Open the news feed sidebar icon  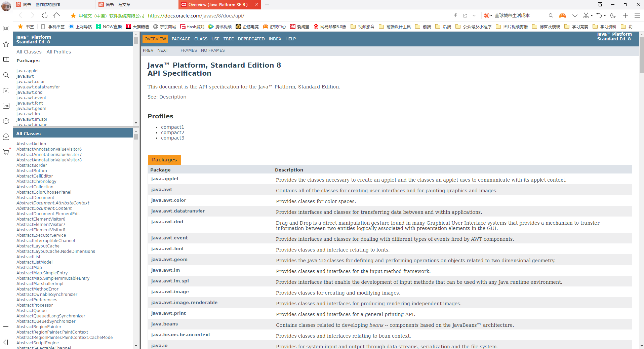pyautogui.click(x=6, y=29)
